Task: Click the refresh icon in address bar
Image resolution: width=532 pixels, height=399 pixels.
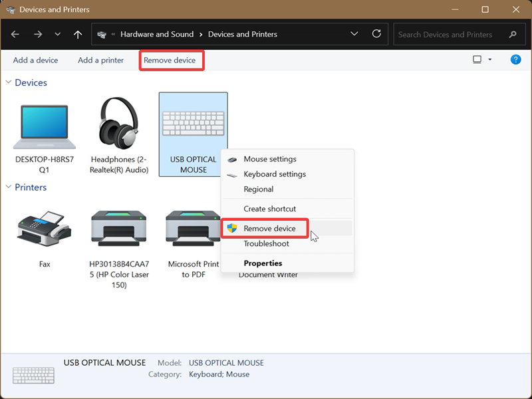Action: point(376,34)
